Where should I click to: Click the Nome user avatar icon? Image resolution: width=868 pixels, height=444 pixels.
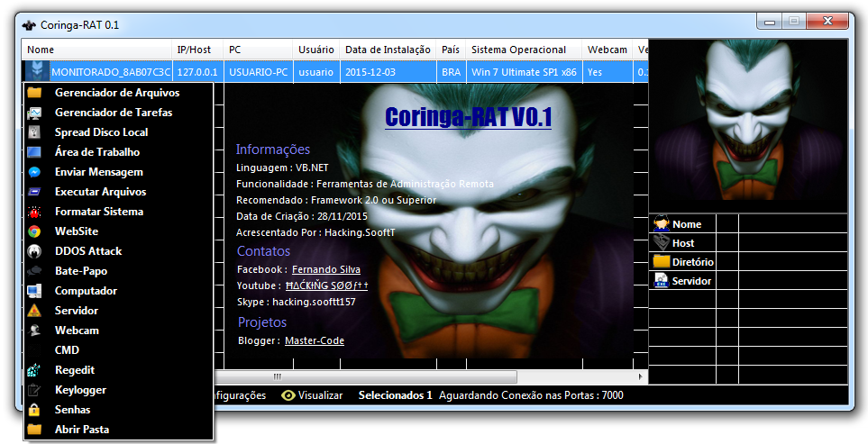pyautogui.click(x=661, y=224)
